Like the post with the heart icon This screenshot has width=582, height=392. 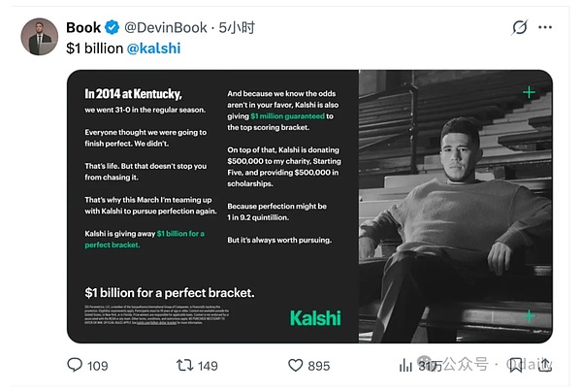click(296, 365)
